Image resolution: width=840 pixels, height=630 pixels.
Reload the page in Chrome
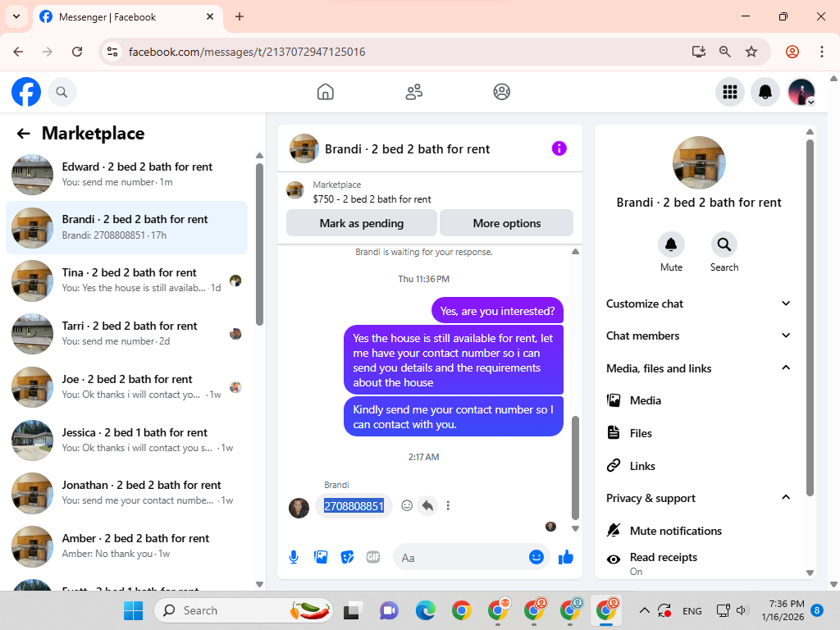(x=77, y=52)
